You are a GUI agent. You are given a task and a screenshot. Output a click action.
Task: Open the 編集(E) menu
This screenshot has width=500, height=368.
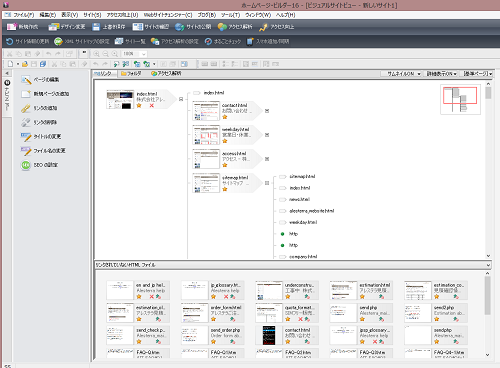tap(48, 15)
